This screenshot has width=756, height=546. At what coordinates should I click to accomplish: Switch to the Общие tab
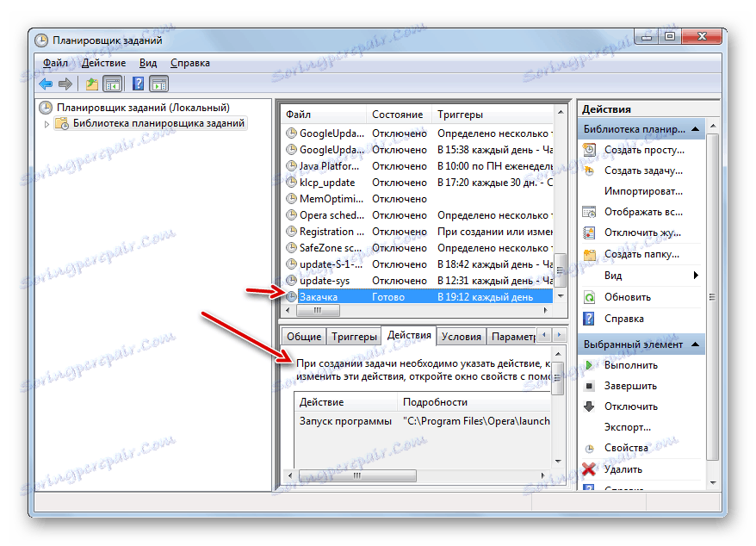click(x=304, y=337)
